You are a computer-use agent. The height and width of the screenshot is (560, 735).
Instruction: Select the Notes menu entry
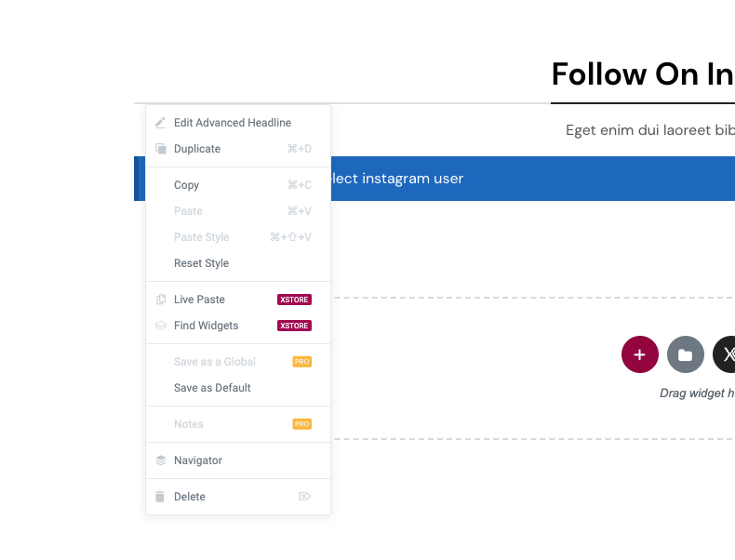point(188,424)
